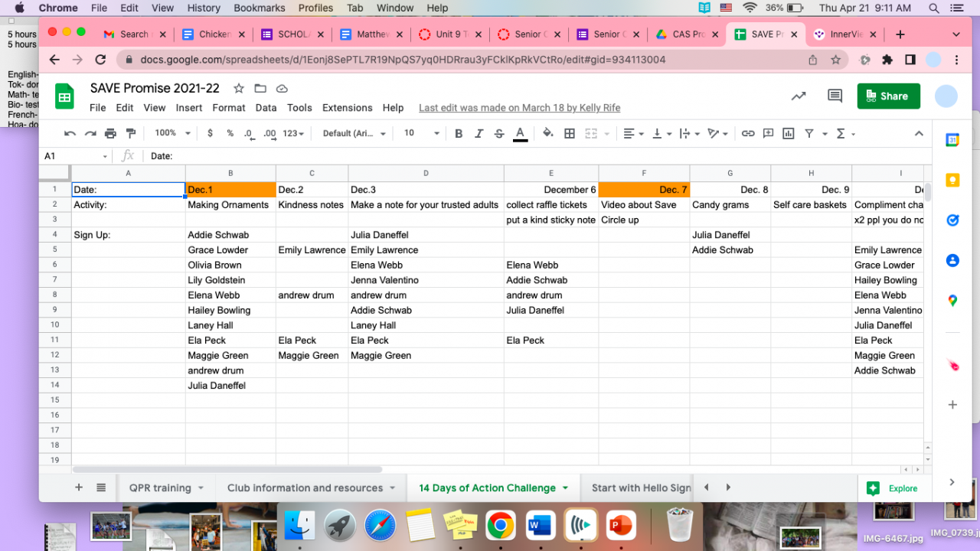This screenshot has height=551, width=980.
Task: Open the comment history icon
Action: 835,96
